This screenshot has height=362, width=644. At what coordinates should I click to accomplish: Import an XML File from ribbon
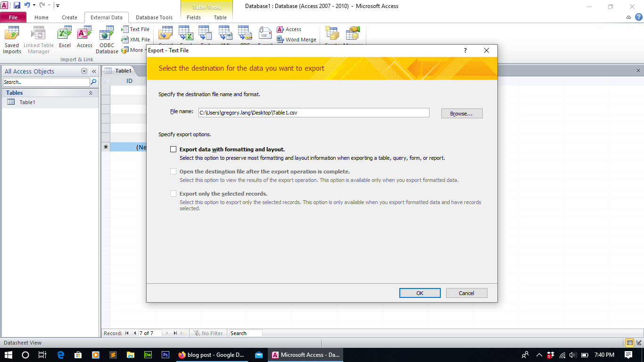pos(136,40)
